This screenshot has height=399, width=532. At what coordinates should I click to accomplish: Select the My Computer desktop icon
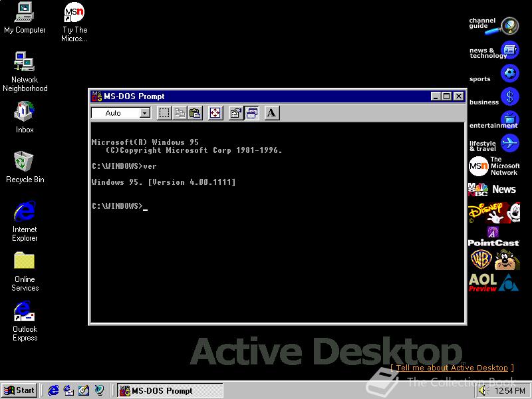coord(25,18)
